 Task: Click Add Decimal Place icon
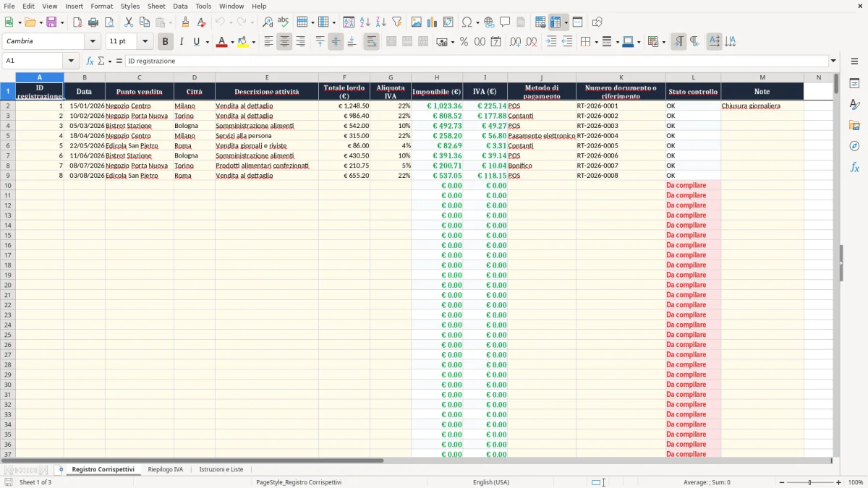pos(515,42)
